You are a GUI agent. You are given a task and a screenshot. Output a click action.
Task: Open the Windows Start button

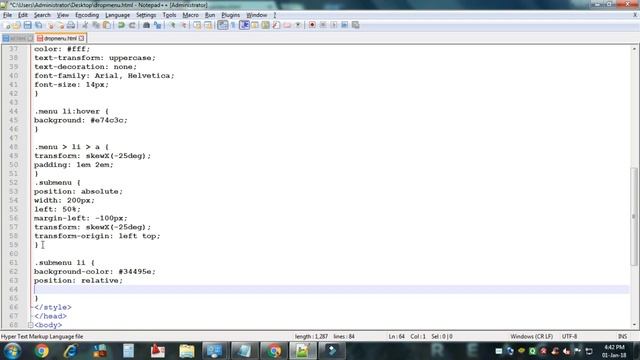pos(12,351)
